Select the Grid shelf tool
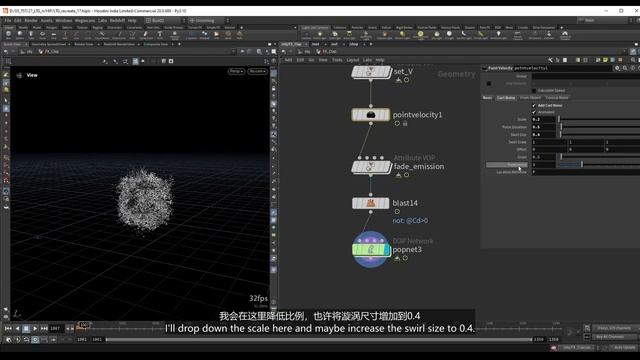The height and width of the screenshot is (360, 640). (x=54, y=35)
